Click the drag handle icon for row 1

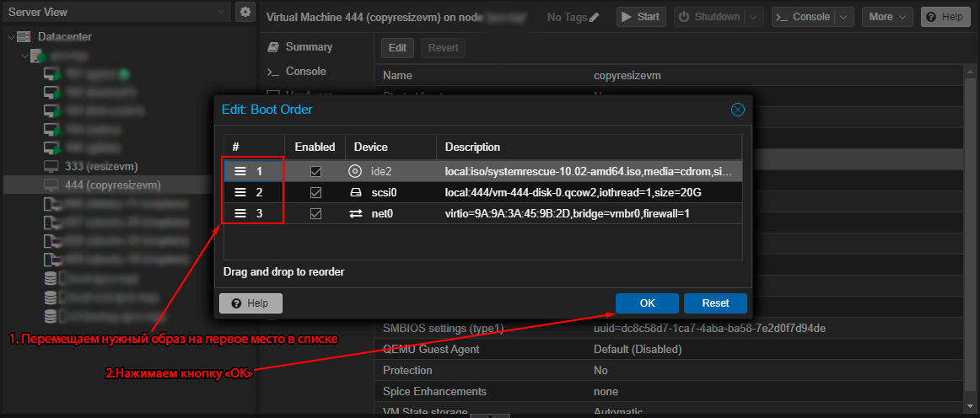(240, 171)
